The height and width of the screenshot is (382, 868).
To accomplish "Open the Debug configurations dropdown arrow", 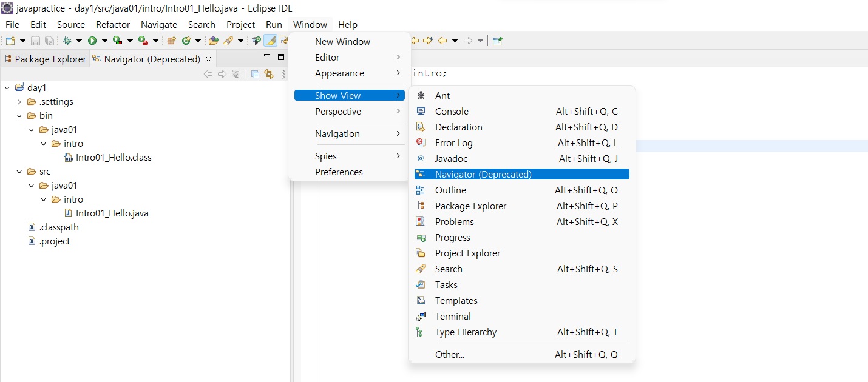I will coord(79,41).
